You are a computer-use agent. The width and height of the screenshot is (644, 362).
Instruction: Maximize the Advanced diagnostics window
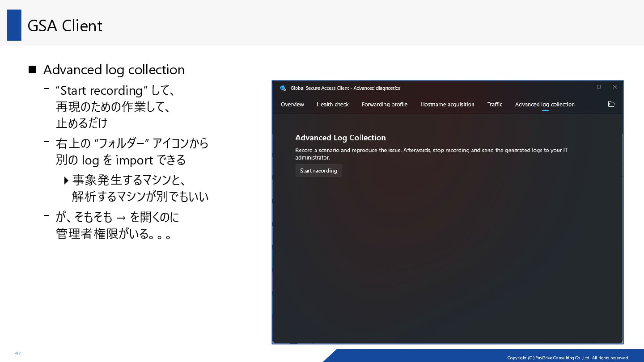pos(599,87)
